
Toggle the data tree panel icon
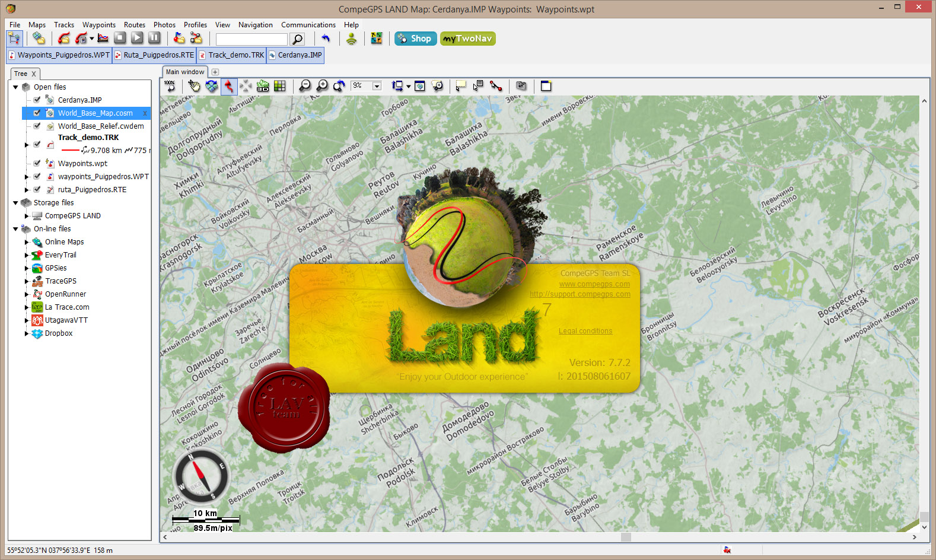tap(14, 39)
